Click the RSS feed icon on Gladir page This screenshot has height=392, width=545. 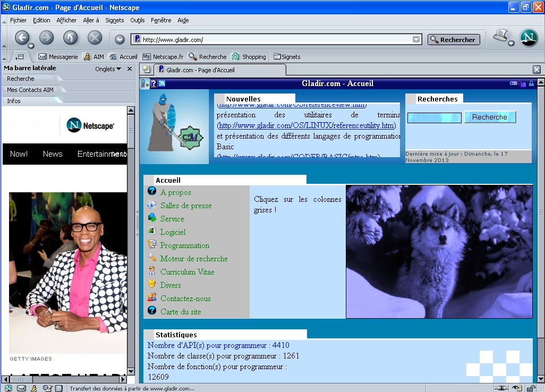161,83
